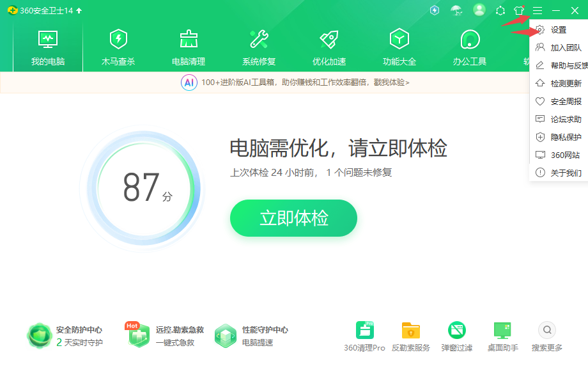
Task: Open the theme skin shop icon
Action: (x=519, y=10)
